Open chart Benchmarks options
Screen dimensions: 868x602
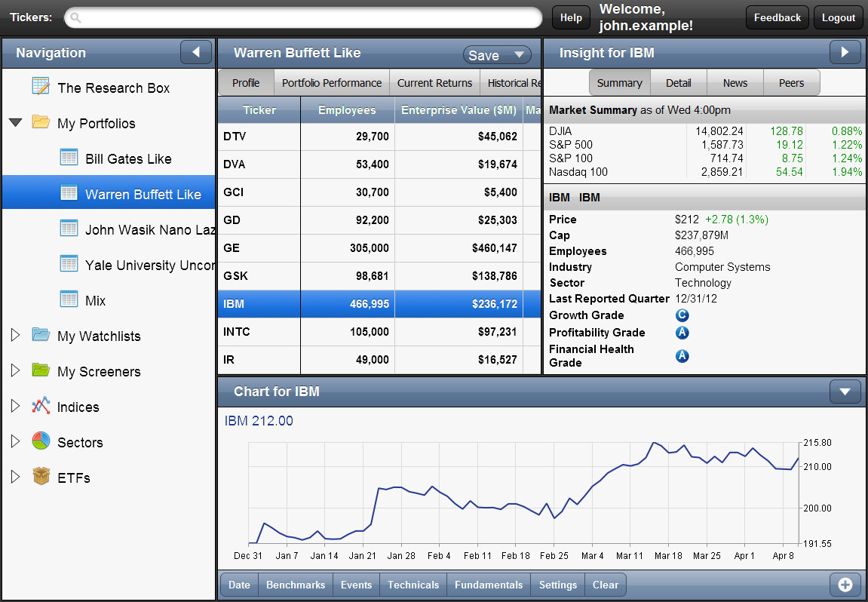tap(296, 585)
